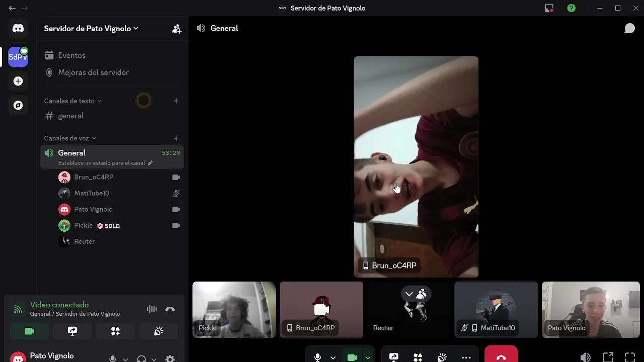Adjust call volume speaker icon
This screenshot has height=362, width=644.
pyautogui.click(x=585, y=357)
